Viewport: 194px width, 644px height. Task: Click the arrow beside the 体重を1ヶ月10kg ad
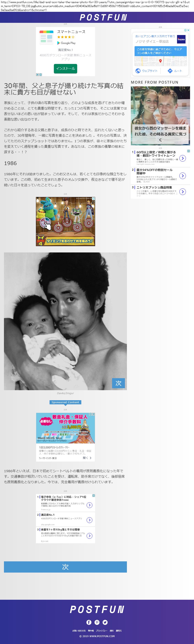(x=89, y=536)
